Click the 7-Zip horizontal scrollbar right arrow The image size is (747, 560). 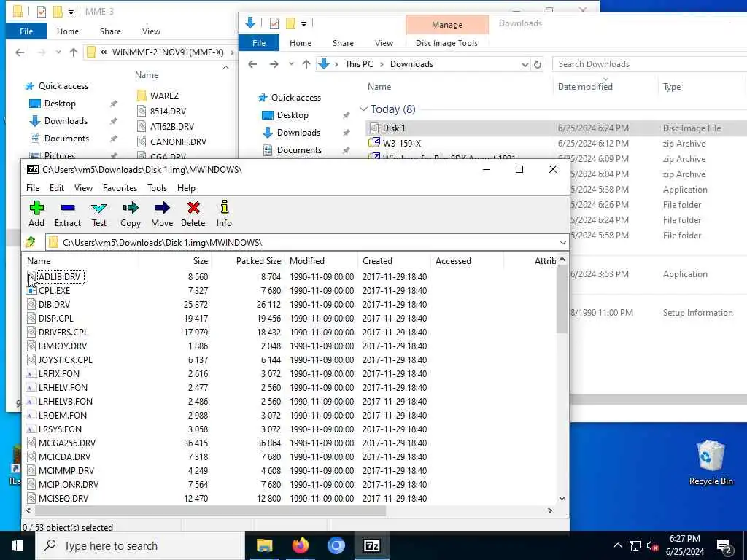pos(550,510)
